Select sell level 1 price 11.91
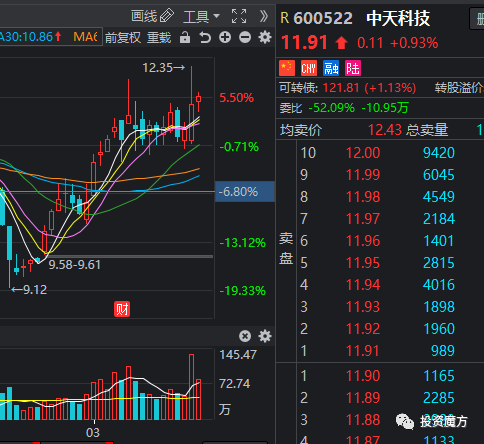The image size is (484, 444). pyautogui.click(x=363, y=351)
